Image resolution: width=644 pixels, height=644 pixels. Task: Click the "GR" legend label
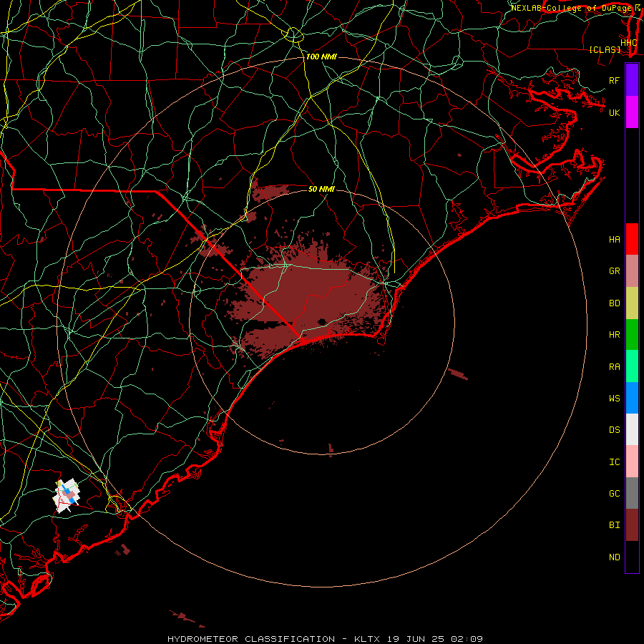(x=614, y=271)
